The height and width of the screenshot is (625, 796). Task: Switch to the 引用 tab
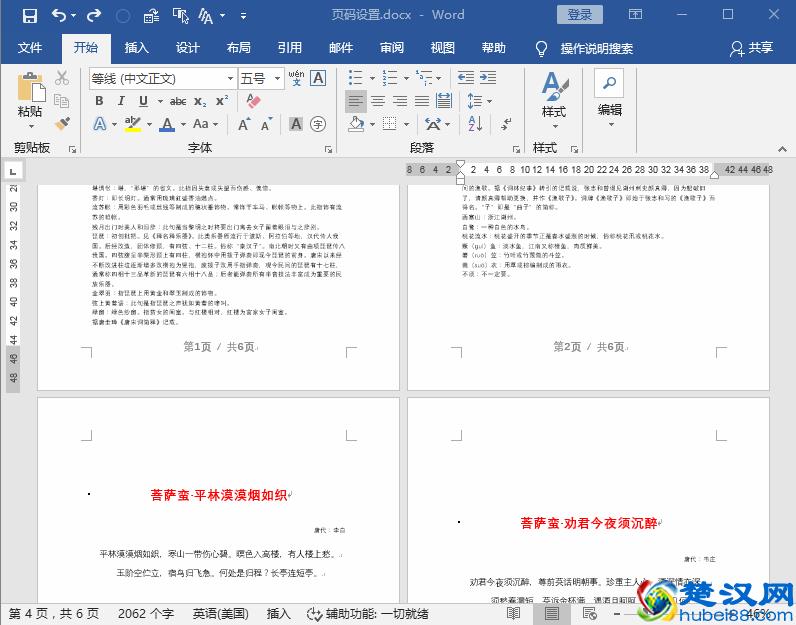pyautogui.click(x=289, y=48)
